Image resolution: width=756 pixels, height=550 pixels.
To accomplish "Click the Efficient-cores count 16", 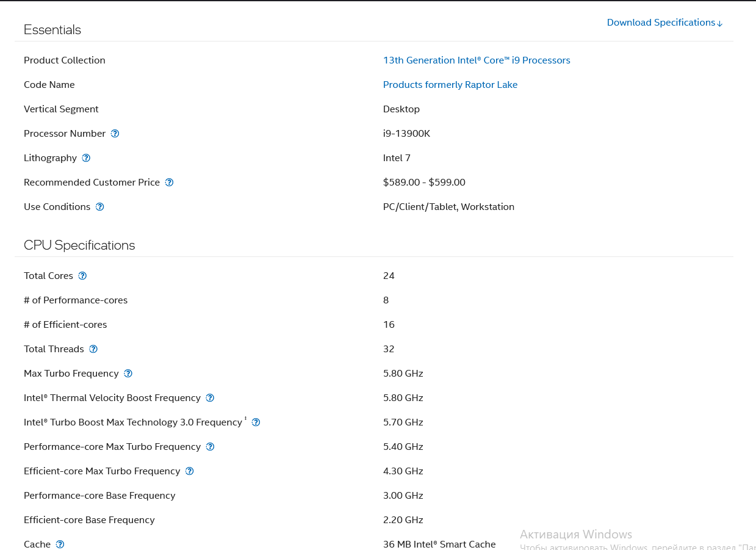I will click(x=389, y=325).
